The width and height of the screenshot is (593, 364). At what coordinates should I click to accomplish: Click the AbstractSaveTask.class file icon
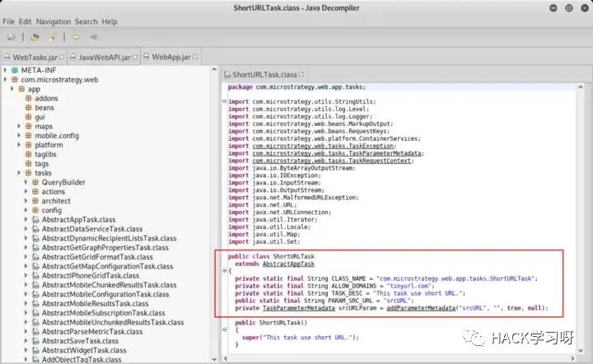[x=35, y=341]
